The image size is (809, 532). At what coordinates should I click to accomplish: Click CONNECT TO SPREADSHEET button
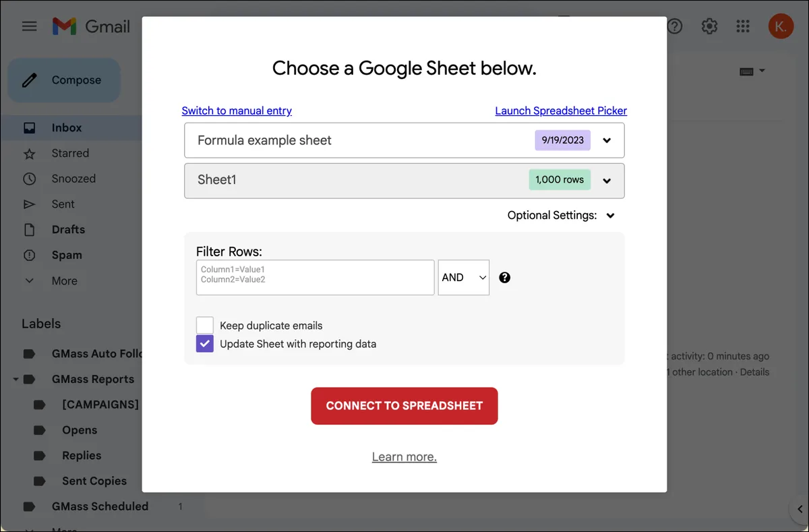coord(404,406)
